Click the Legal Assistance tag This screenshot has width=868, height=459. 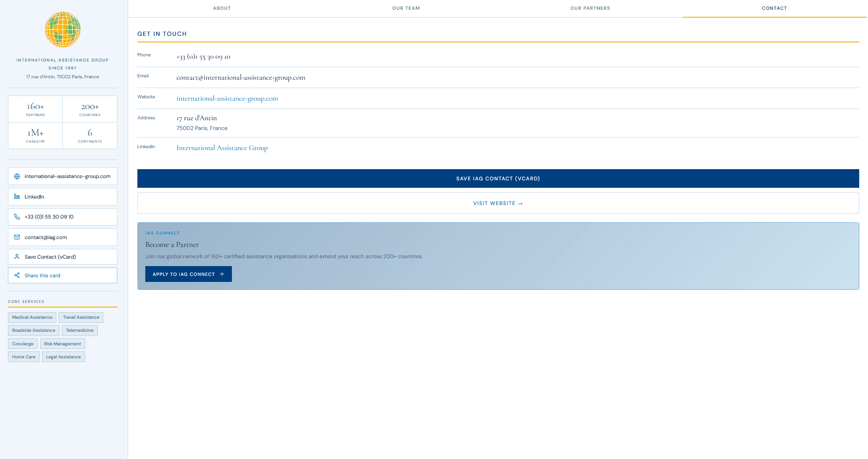63,357
